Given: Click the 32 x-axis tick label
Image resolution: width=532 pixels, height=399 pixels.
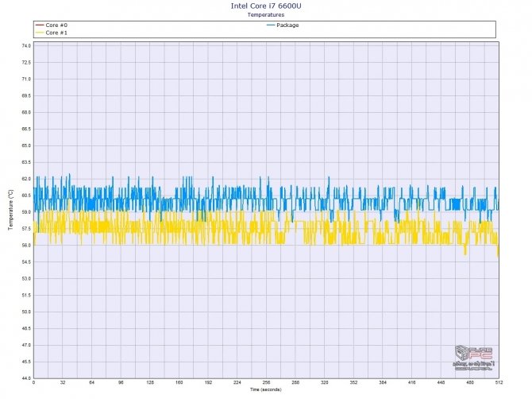Looking at the screenshot, I should pyautogui.click(x=63, y=382).
